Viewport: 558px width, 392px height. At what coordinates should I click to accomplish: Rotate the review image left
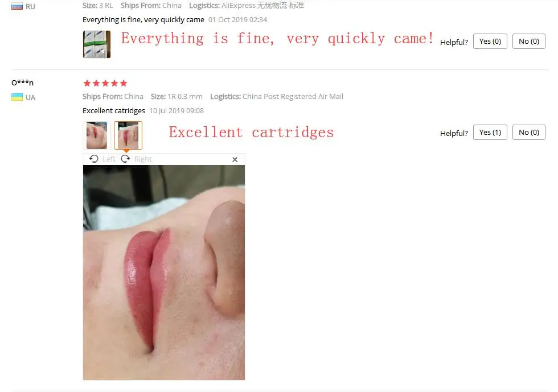[x=94, y=159]
